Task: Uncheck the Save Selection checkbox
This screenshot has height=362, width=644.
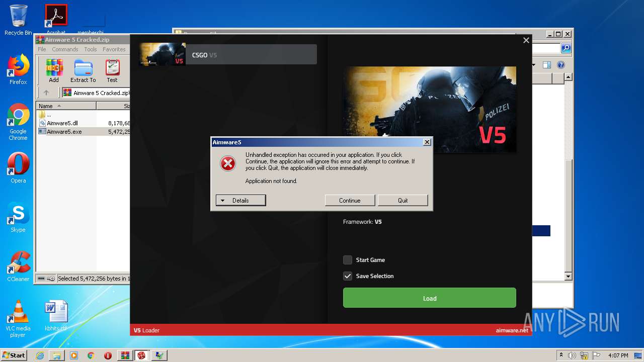Action: 348,276
